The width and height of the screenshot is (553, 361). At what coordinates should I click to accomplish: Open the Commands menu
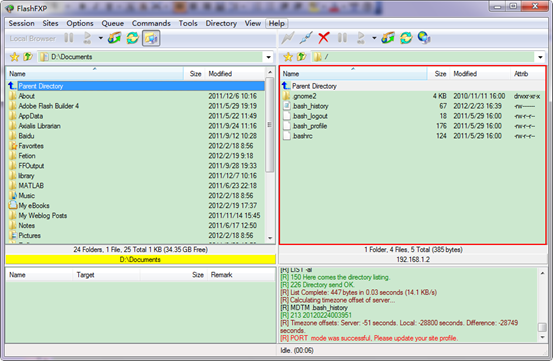[151, 23]
